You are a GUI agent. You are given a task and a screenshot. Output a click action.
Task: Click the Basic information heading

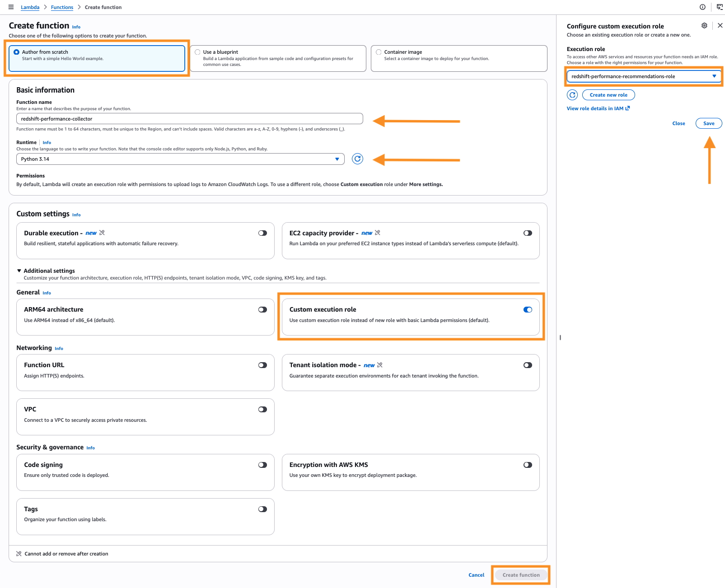pyautogui.click(x=45, y=90)
